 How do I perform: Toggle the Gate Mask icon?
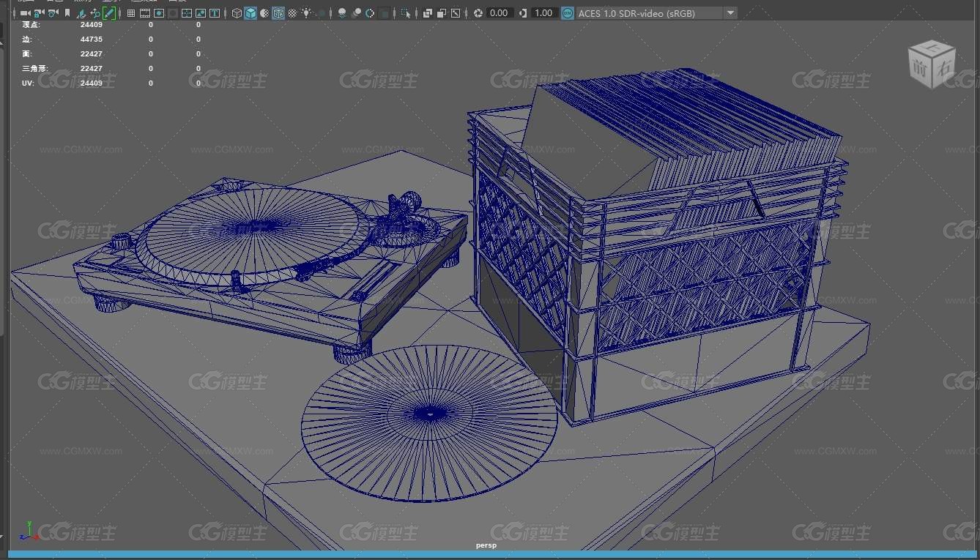173,13
